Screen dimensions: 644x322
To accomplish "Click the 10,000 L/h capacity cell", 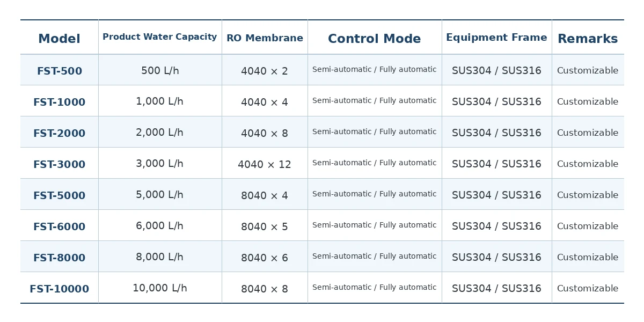I will point(160,288).
